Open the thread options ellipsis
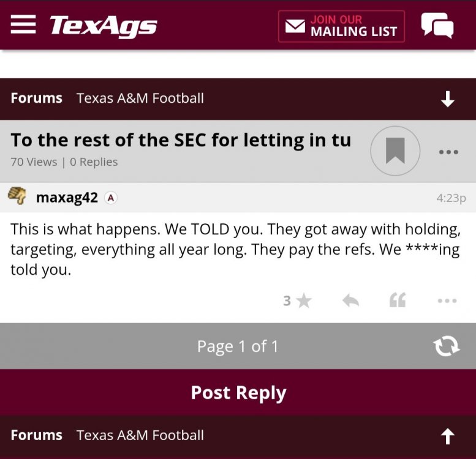The width and height of the screenshot is (476, 459). pos(448,152)
